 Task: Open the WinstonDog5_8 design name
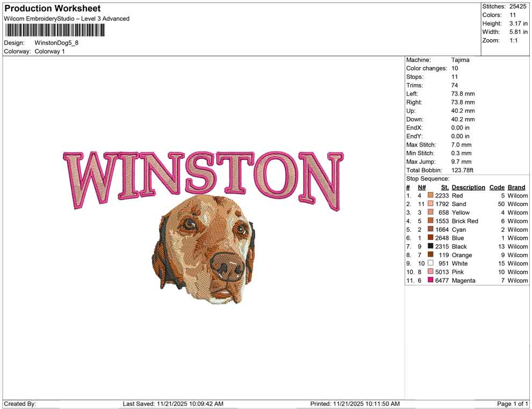56,43
